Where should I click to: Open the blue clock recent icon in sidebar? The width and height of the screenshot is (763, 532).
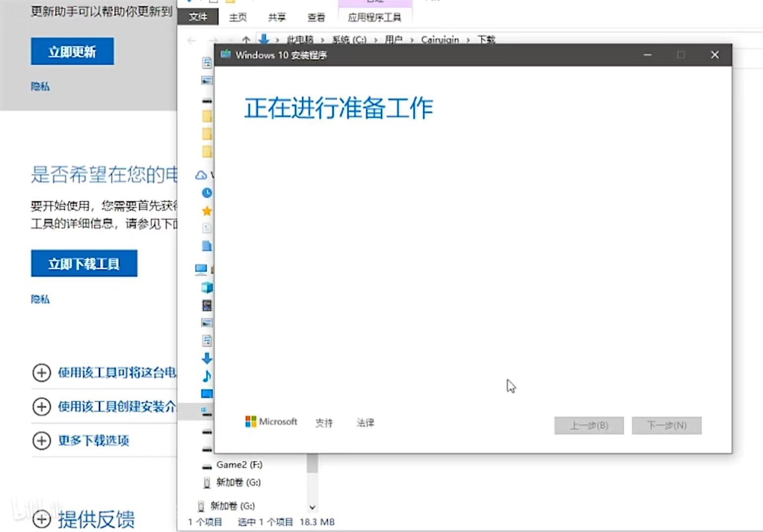[x=207, y=193]
